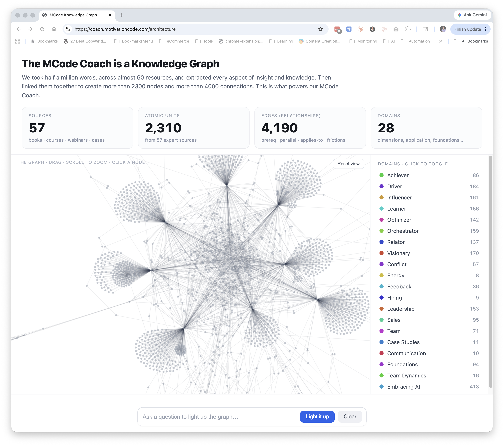The image size is (504, 446).
Task: Toggle the Achiever domain
Action: [x=429, y=175]
